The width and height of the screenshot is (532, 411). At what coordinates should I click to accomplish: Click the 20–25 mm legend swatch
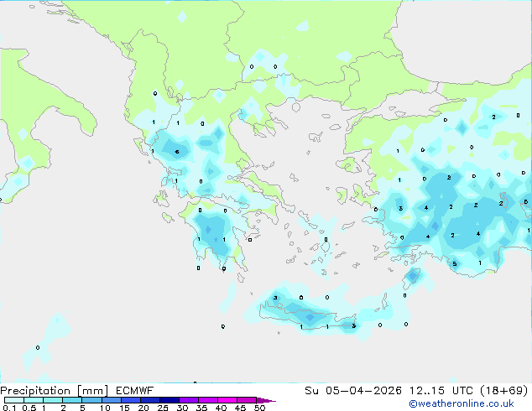(150, 400)
